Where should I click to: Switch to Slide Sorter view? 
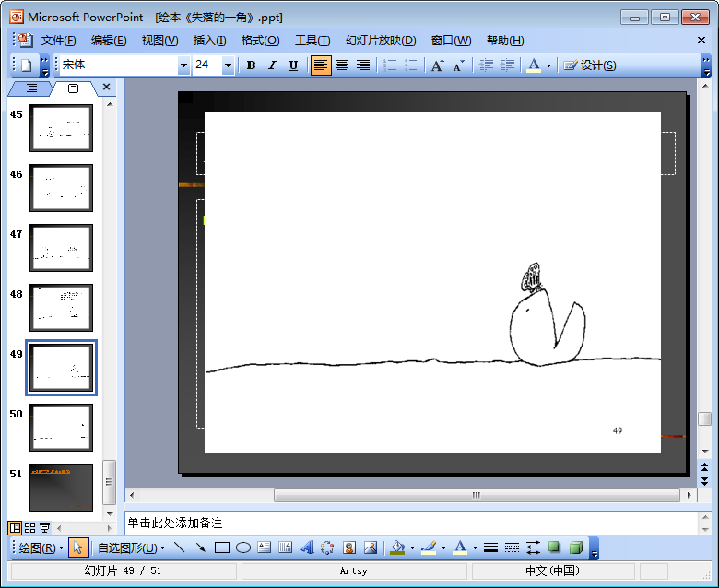[29, 528]
